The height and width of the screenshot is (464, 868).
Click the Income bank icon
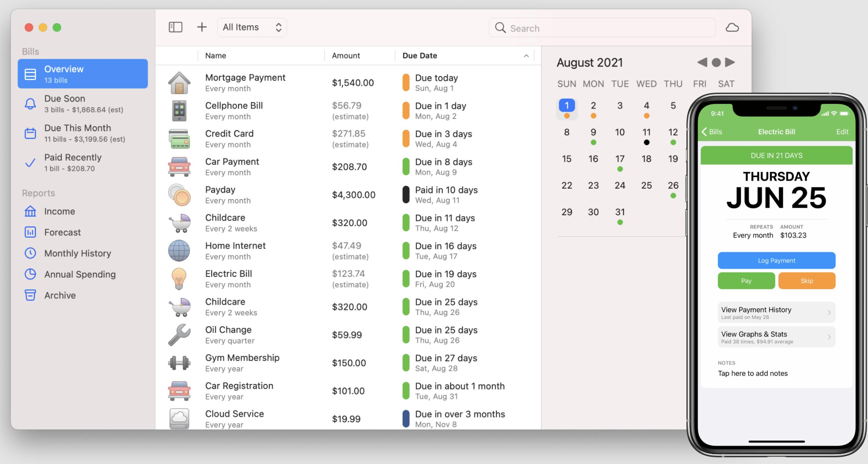[30, 211]
